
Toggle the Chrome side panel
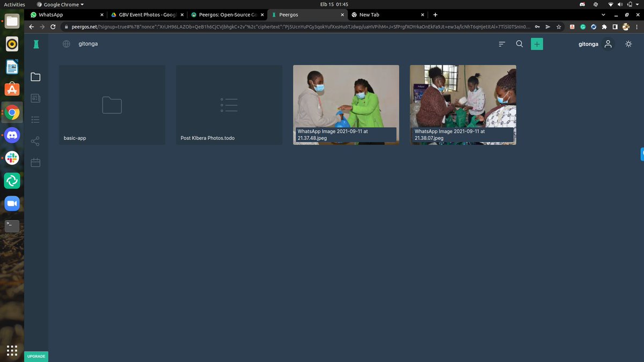(x=615, y=26)
